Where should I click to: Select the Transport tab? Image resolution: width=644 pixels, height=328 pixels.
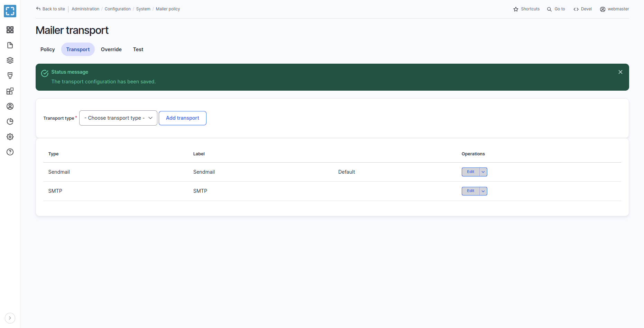tap(78, 49)
